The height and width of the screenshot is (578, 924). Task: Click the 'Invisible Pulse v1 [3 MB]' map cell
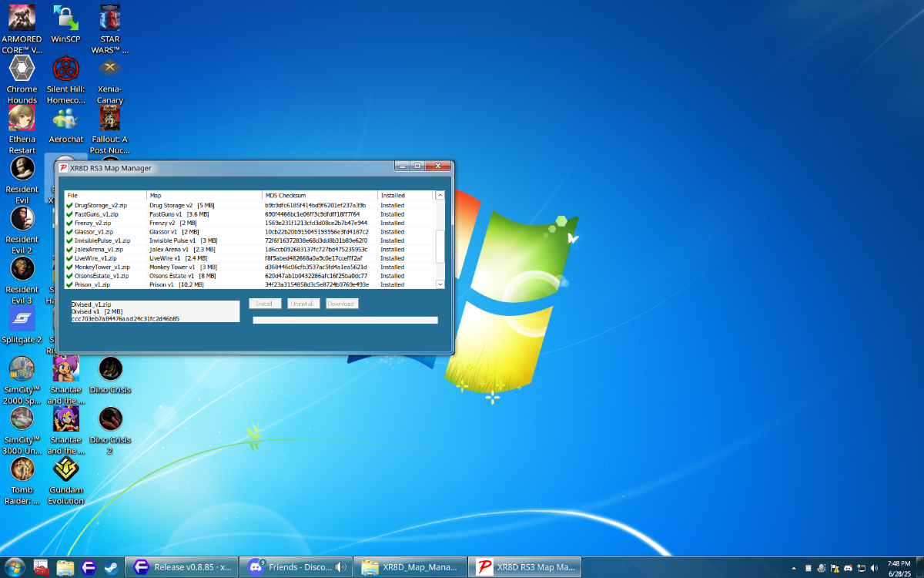tap(183, 240)
